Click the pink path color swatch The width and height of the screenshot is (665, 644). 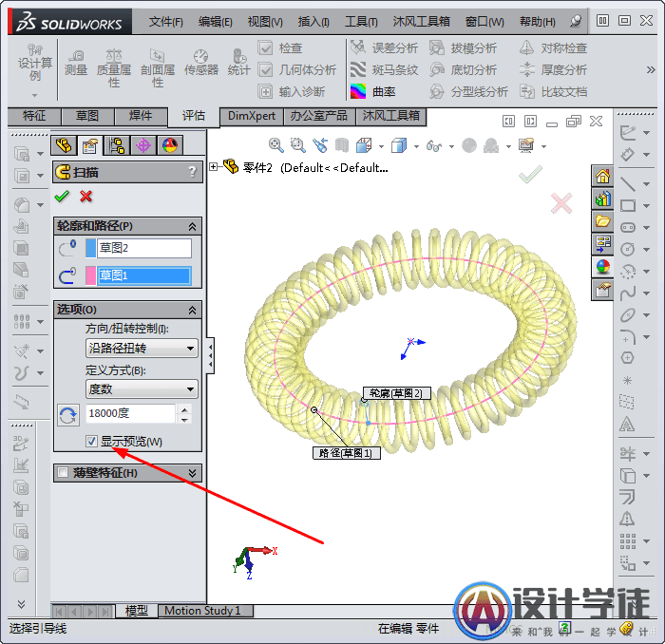(x=90, y=275)
